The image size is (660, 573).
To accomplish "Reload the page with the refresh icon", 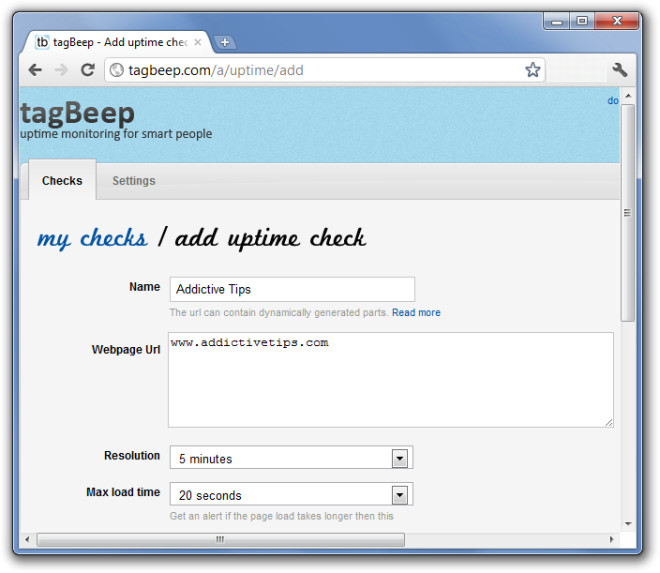I will click(88, 70).
